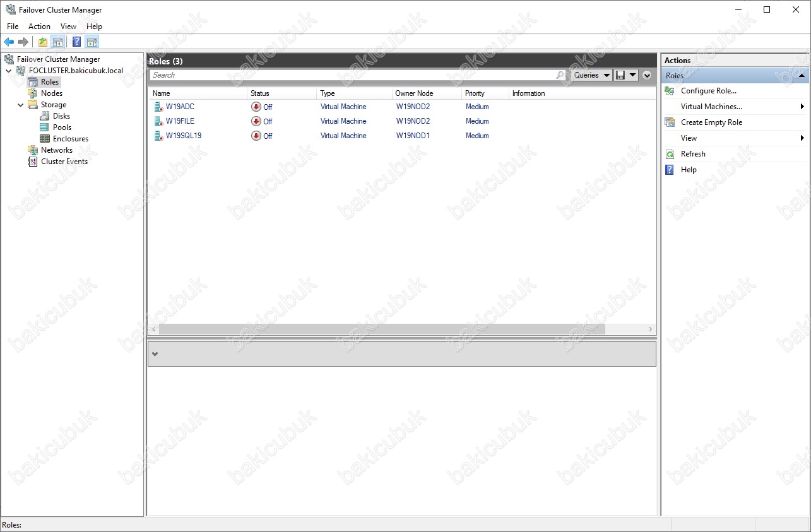Click the red Off status icon for W19ADC
Image resolution: width=811 pixels, height=532 pixels.
click(x=256, y=107)
